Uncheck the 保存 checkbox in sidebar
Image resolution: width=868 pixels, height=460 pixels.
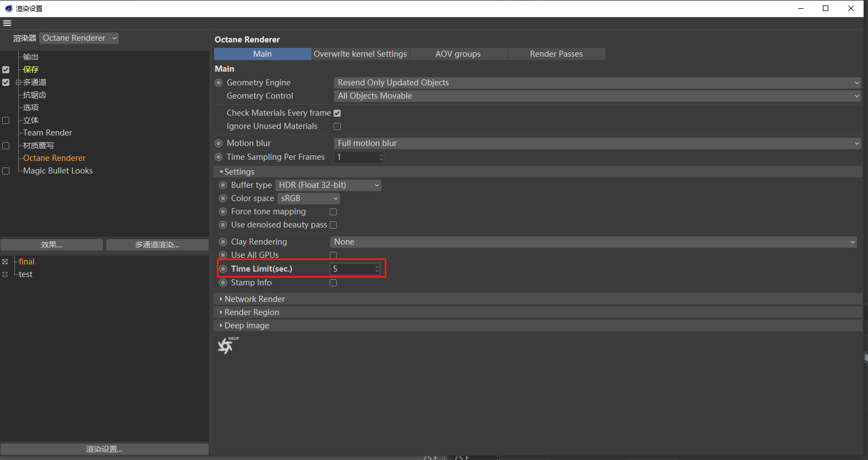point(6,70)
